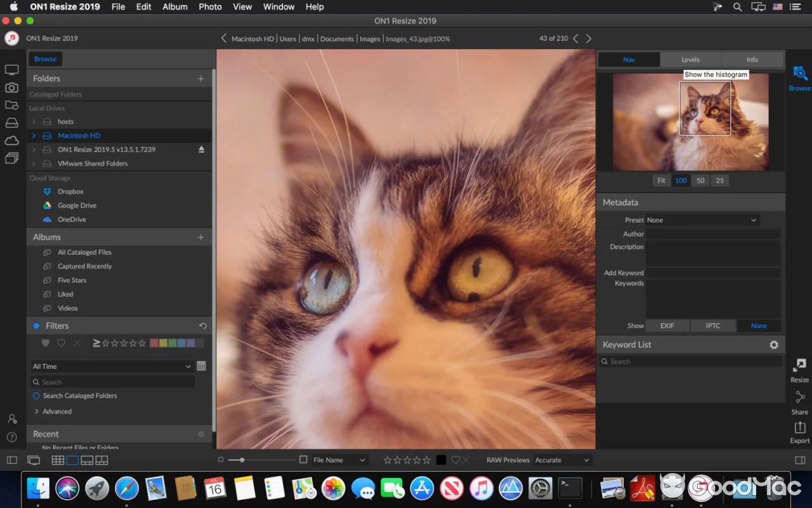
Task: Toggle the Filters blue enable dot
Action: (36, 326)
